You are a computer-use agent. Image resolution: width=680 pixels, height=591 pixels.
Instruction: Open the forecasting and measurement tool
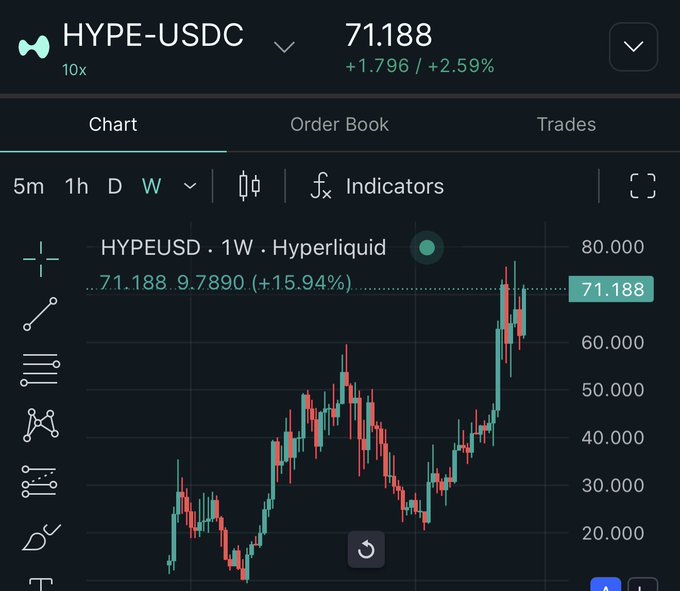39,482
